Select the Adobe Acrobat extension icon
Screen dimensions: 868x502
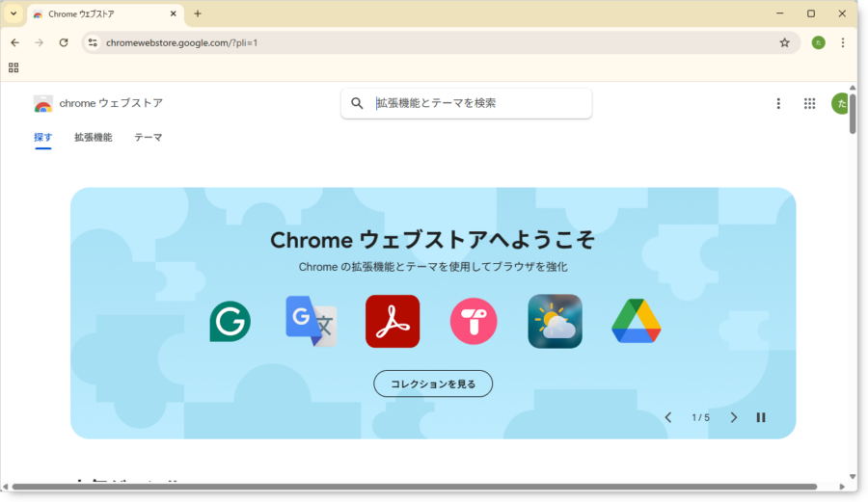point(393,322)
